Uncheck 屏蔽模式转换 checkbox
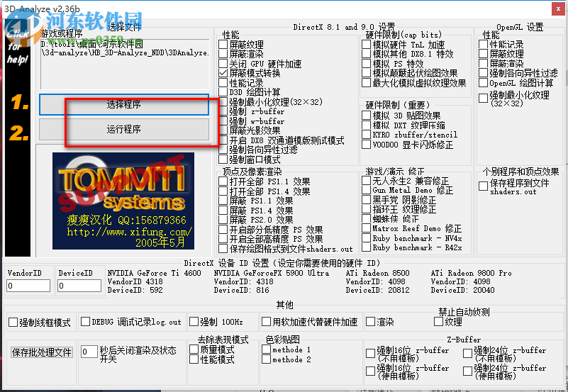Image resolution: width=568 pixels, height=392 pixels. click(223, 73)
